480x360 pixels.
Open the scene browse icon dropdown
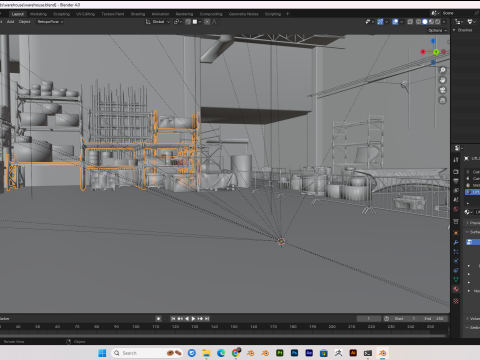[435, 13]
